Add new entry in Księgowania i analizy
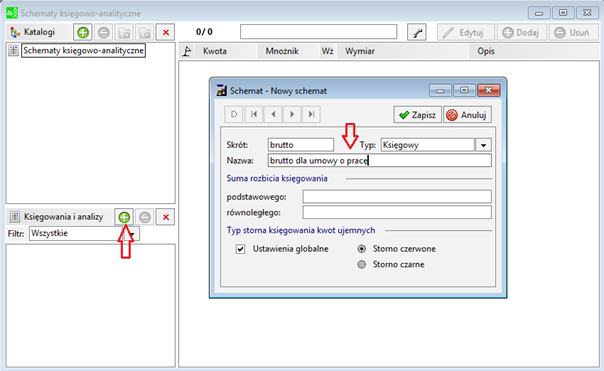Viewport: 604px width, 371px height. 124,217
